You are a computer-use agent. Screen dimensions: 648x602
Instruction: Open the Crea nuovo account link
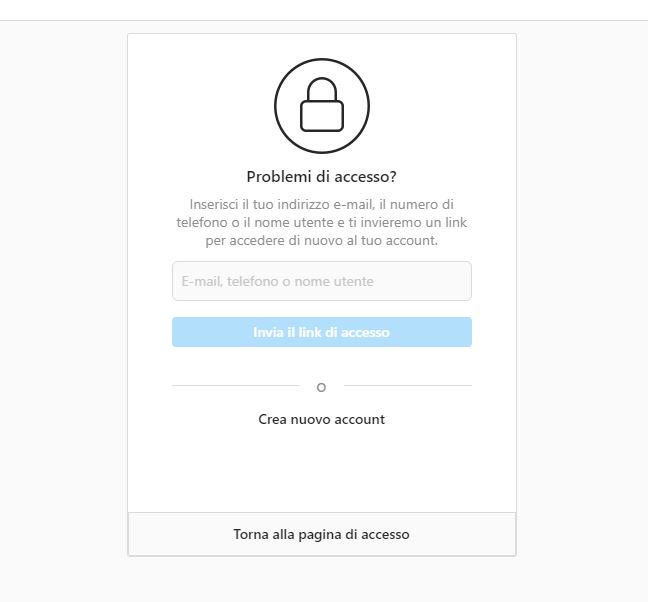point(322,419)
